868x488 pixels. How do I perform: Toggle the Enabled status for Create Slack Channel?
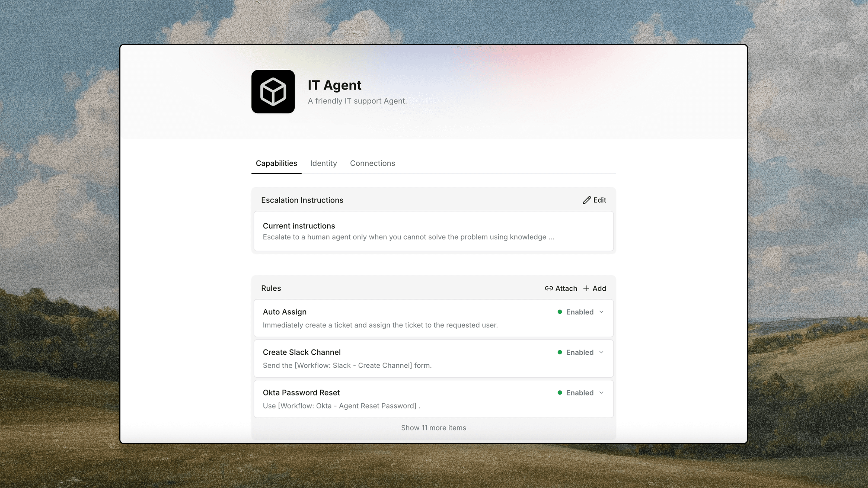(580, 352)
